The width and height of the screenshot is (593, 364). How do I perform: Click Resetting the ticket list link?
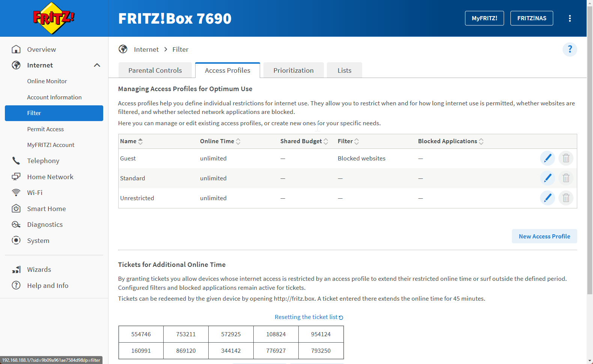point(309,317)
